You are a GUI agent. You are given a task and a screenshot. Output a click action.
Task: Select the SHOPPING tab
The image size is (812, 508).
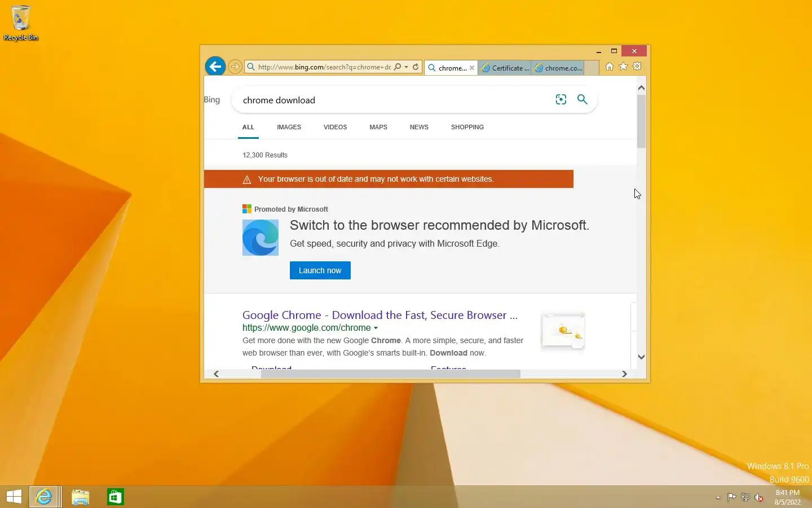tap(467, 127)
